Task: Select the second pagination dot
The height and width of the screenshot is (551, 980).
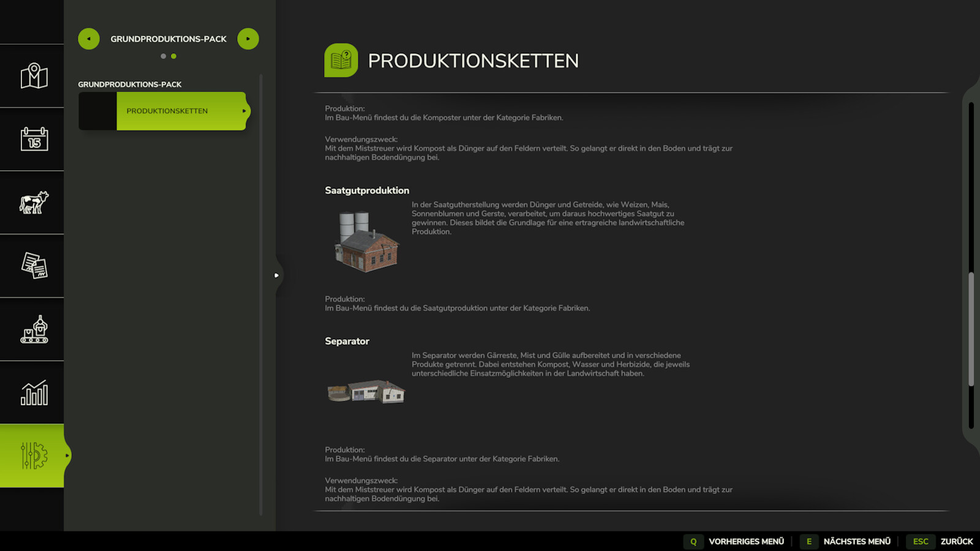Action: tap(174, 56)
